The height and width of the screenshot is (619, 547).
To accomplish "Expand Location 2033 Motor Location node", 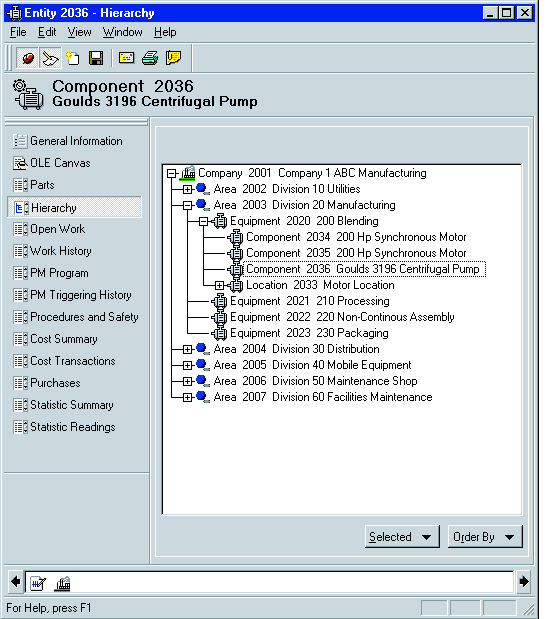I will 219,285.
